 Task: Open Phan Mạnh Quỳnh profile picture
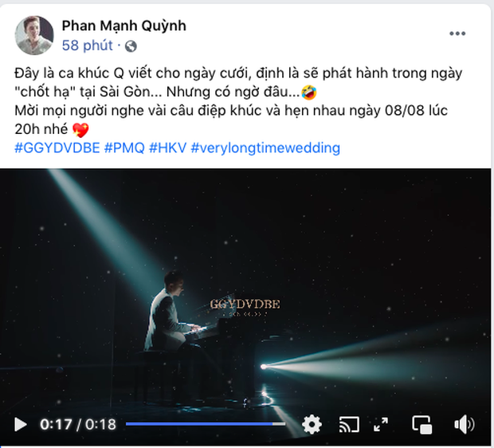pyautogui.click(x=34, y=35)
